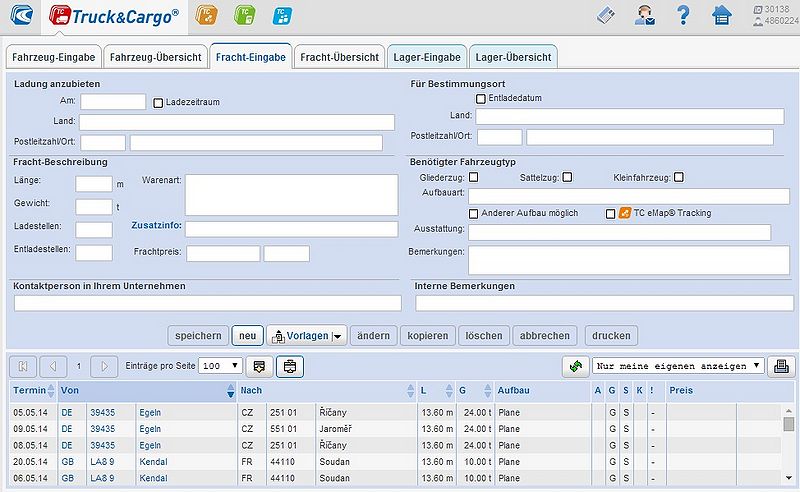Click the abbrechen button
The height and width of the screenshot is (492, 800).
tap(545, 336)
